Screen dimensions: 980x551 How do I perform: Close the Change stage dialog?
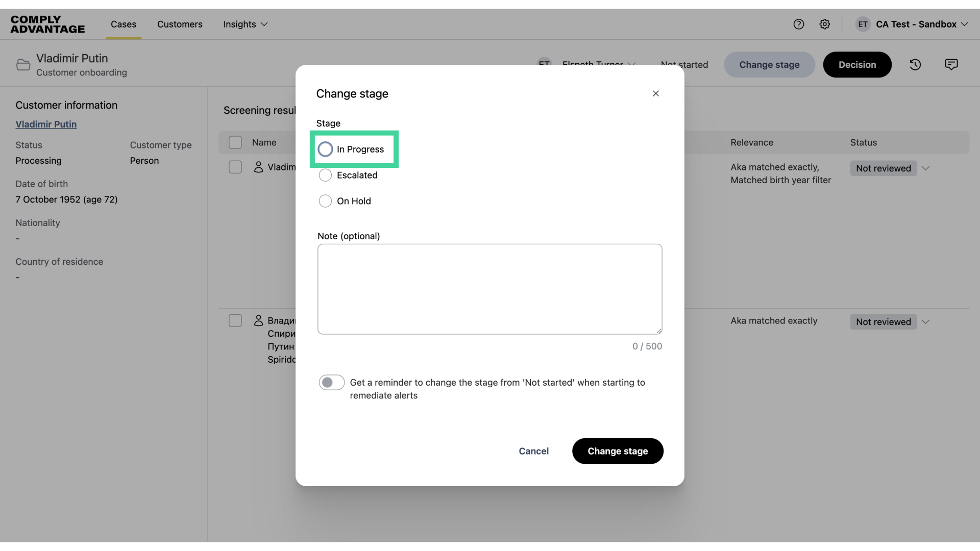[656, 93]
